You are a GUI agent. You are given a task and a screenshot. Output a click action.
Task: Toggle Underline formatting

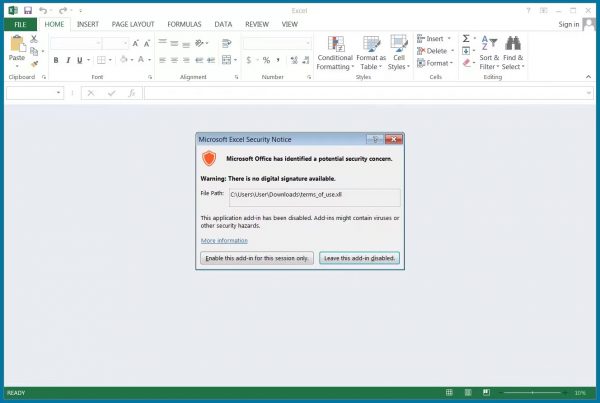80,60
